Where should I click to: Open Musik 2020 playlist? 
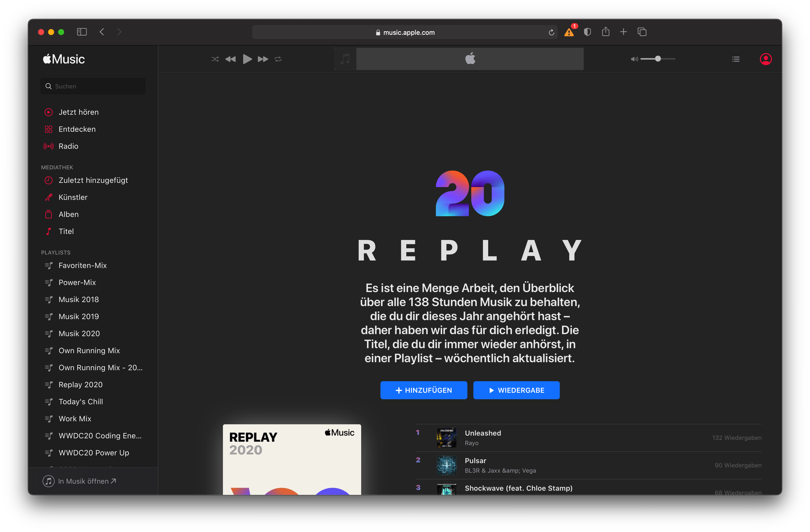coord(79,333)
